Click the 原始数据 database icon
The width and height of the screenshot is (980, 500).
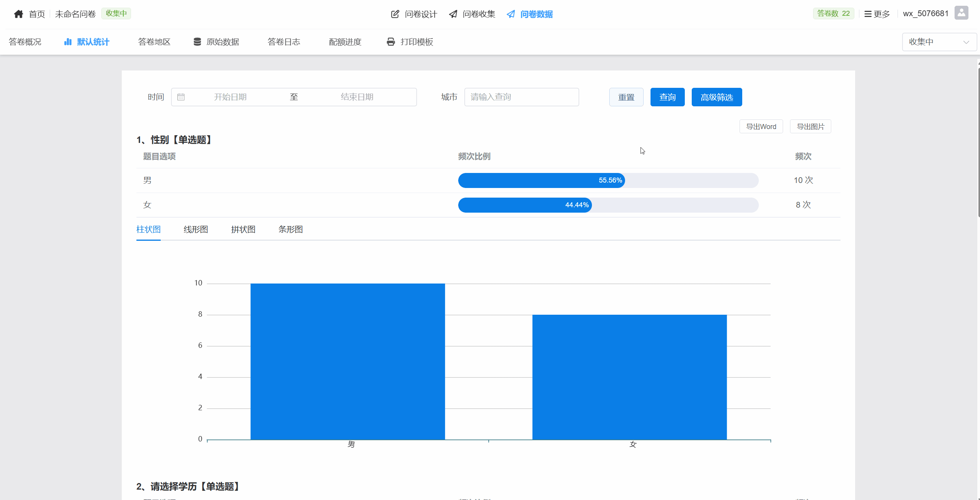pyautogui.click(x=197, y=42)
